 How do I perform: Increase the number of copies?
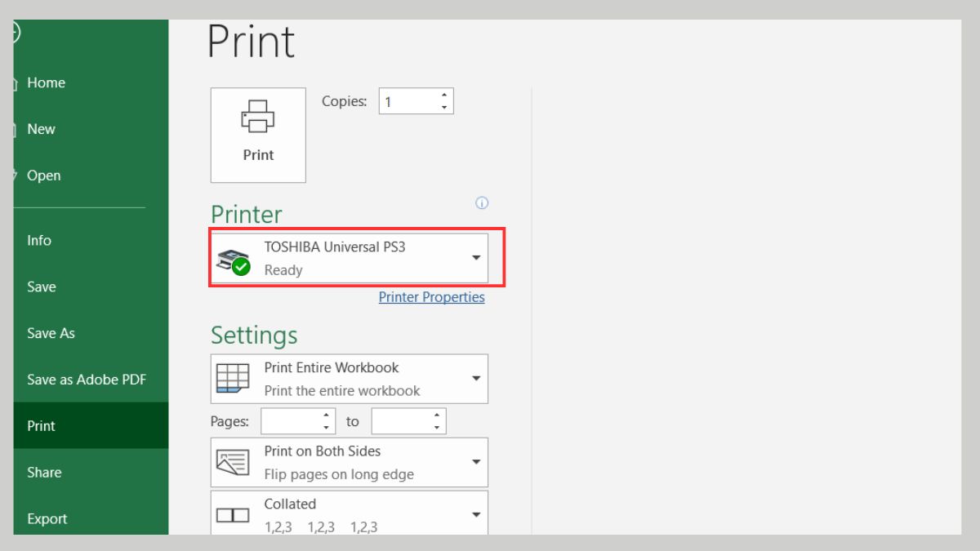coord(444,96)
